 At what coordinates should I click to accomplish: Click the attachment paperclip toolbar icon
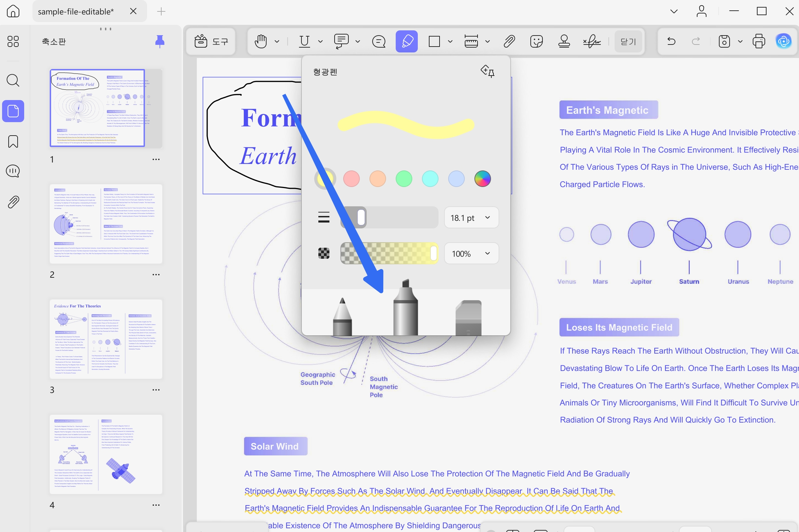pos(509,41)
